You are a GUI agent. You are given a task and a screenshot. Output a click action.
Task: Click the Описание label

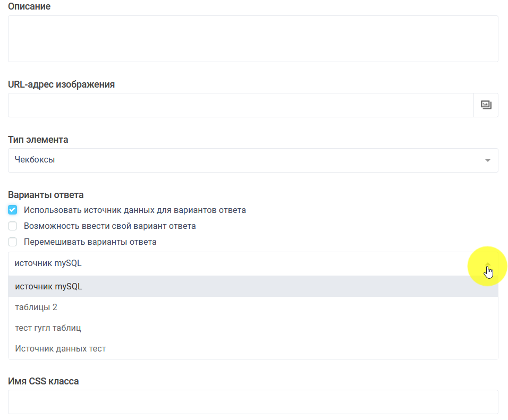coord(29,6)
